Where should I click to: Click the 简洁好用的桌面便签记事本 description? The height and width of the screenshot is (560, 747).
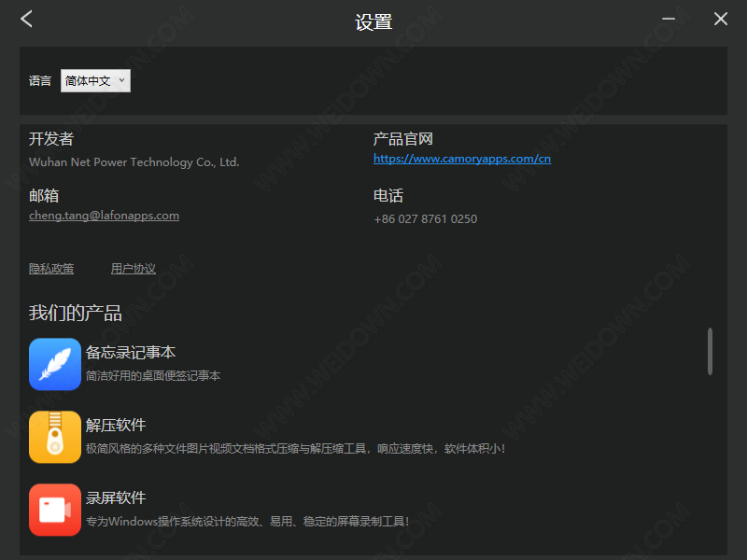point(153,376)
